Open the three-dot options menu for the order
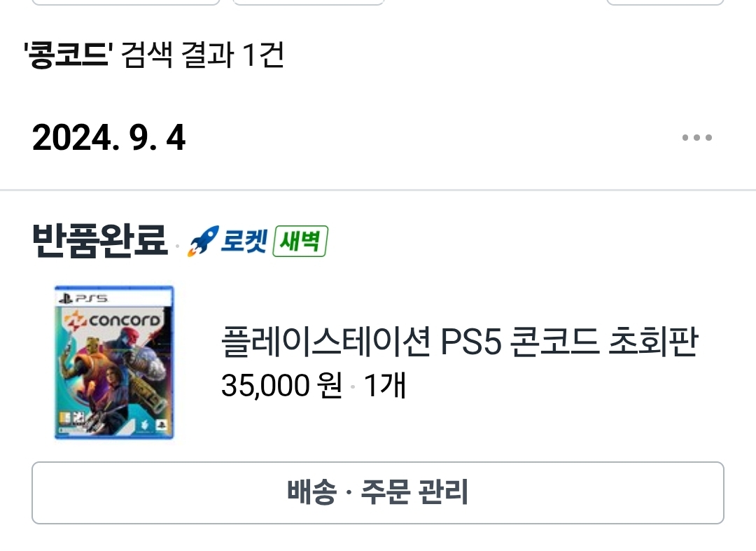This screenshot has width=756, height=551. click(696, 138)
